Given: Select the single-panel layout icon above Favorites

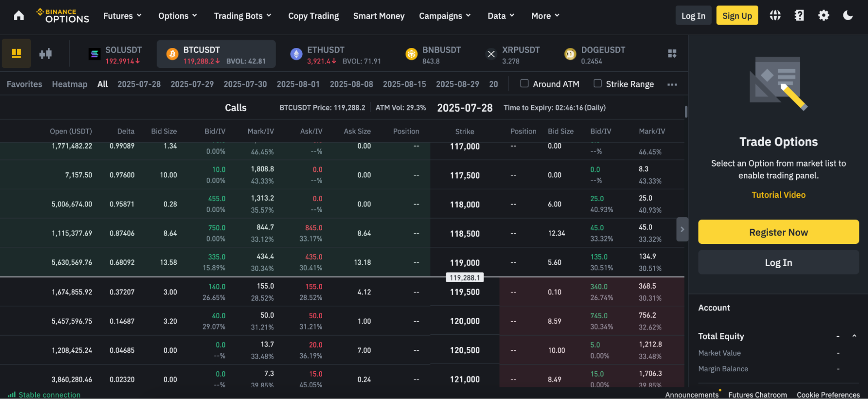Looking at the screenshot, I should (x=16, y=53).
